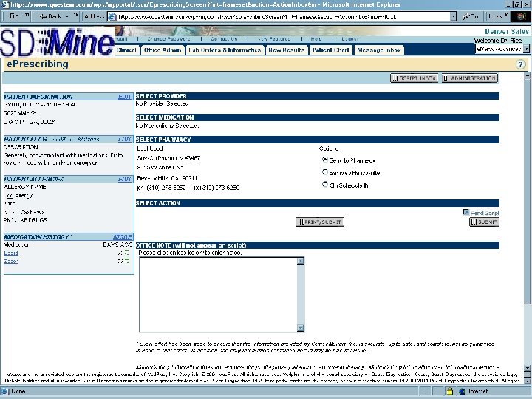Click the Change Password link
The height and width of the screenshot is (399, 532).
168,39
